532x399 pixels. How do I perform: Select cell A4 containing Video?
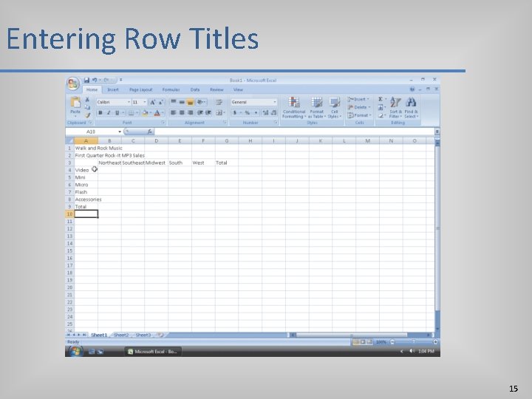point(86,170)
